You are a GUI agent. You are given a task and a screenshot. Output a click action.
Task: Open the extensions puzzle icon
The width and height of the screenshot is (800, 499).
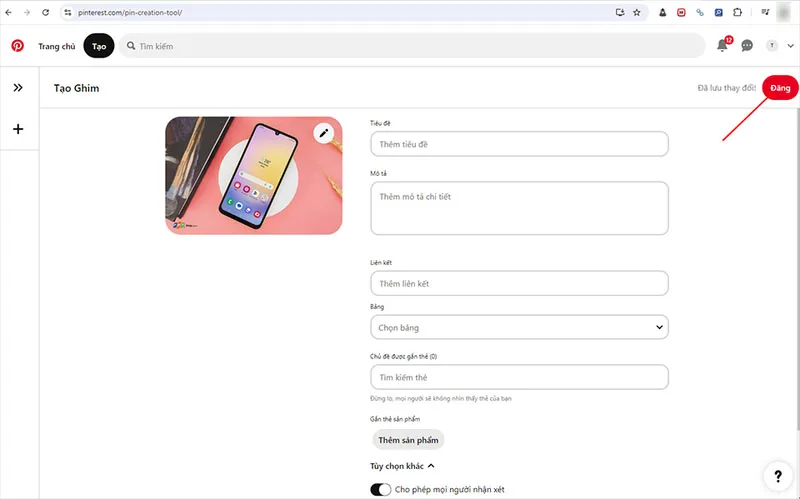pos(737,12)
